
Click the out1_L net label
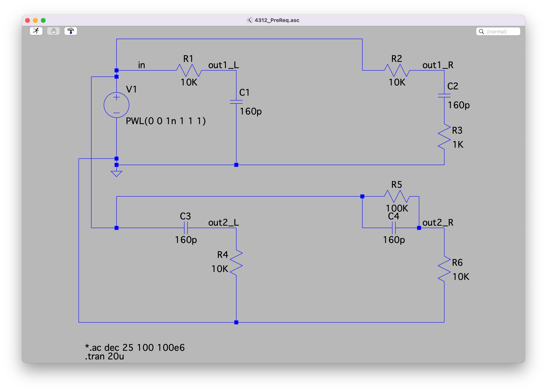point(224,65)
